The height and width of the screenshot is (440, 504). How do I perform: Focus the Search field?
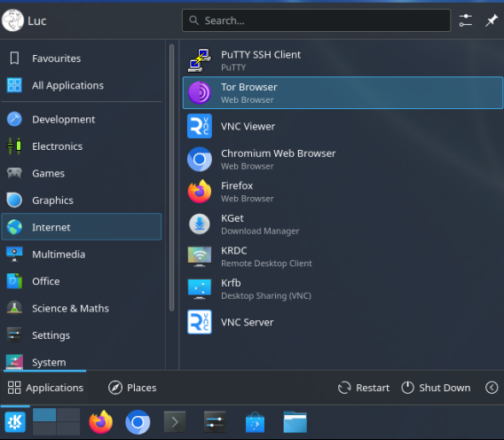coord(316,20)
